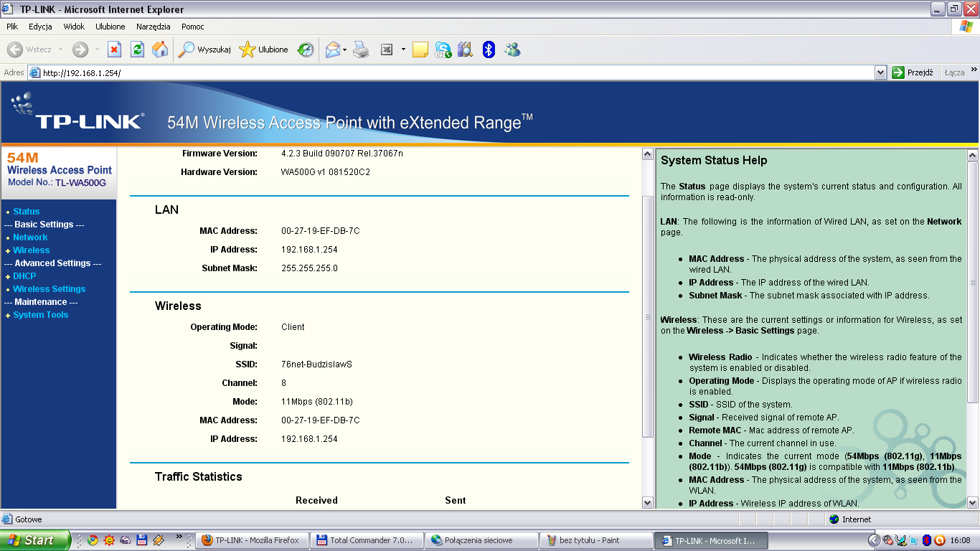Click the Bluetooth toolbar icon
Image resolution: width=980 pixels, height=551 pixels.
coord(489,50)
